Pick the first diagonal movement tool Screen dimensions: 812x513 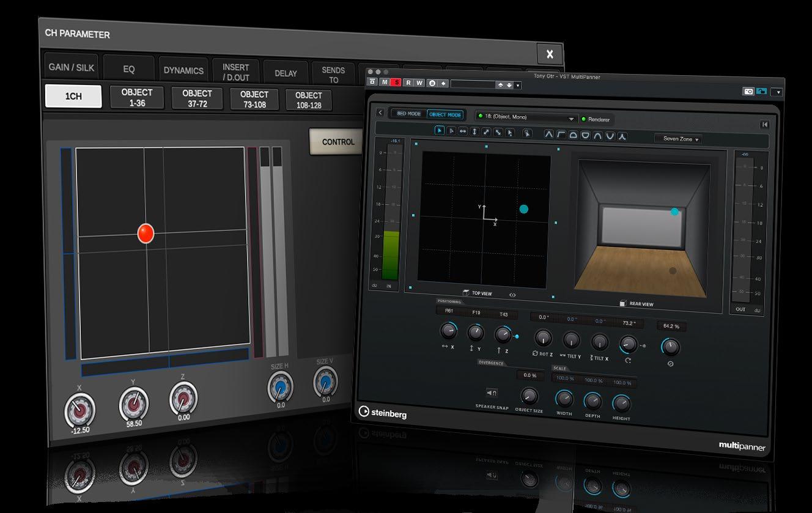(486, 131)
